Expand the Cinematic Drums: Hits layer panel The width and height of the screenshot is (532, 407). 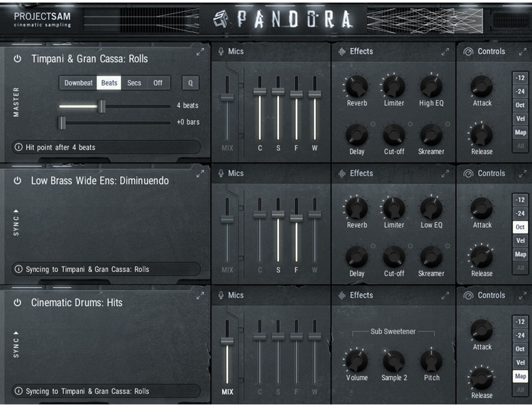[200, 296]
